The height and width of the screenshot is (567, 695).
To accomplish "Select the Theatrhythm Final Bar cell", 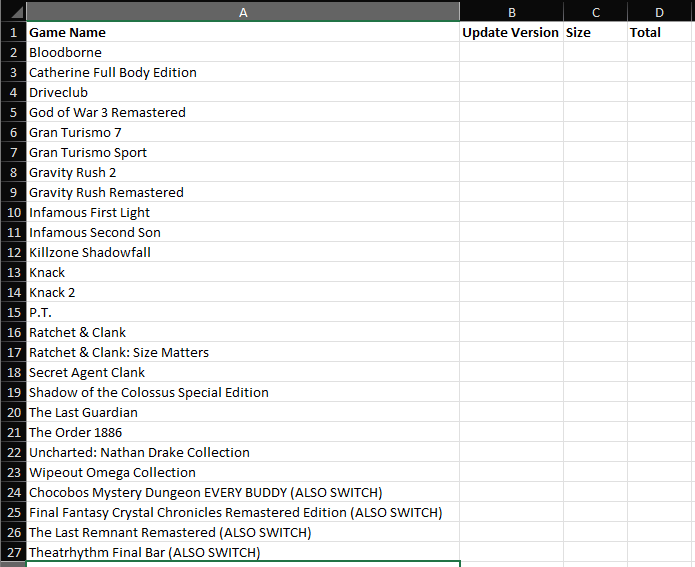I will pyautogui.click(x=243, y=552).
